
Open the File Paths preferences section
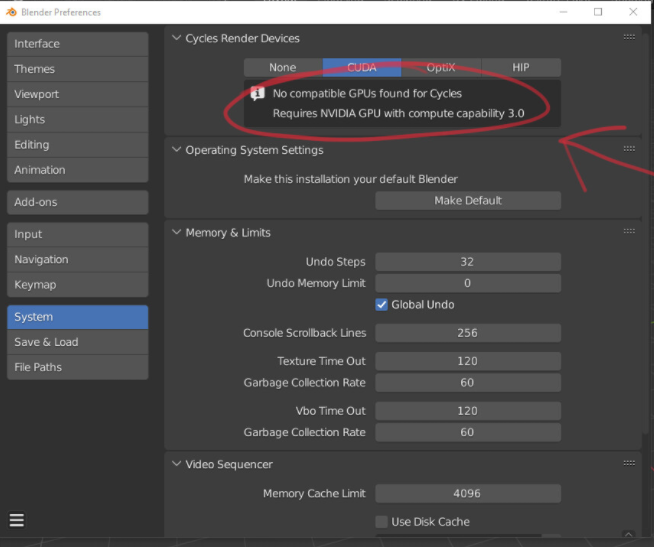tap(78, 367)
